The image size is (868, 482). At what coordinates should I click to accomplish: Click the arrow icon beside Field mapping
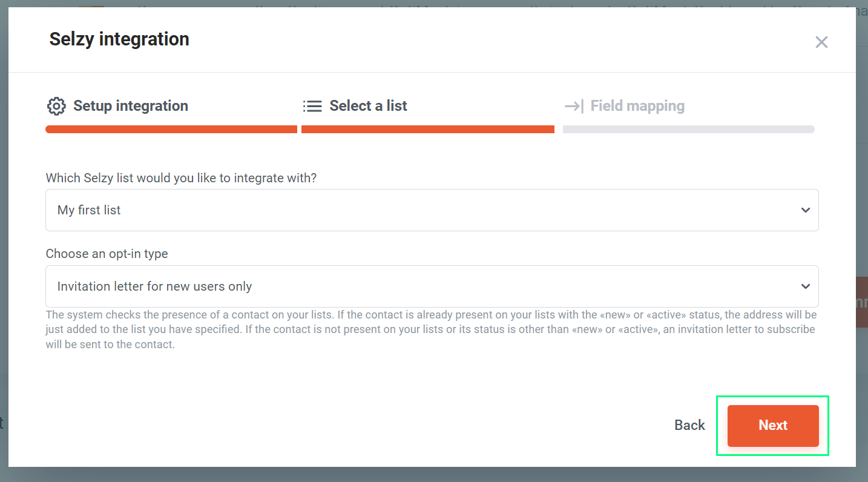(x=574, y=106)
